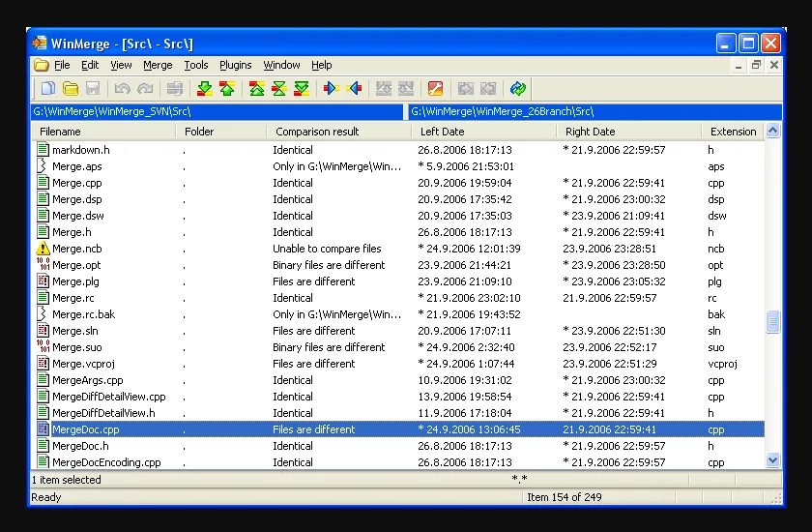Select the Merge.vcproj file
The image size is (812, 532).
pyautogui.click(x=83, y=364)
